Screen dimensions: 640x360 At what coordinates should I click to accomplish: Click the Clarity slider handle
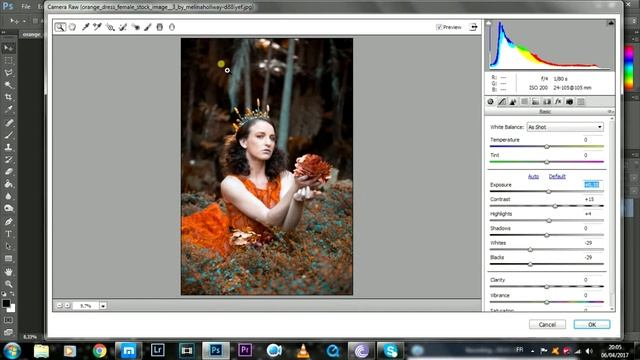point(547,287)
